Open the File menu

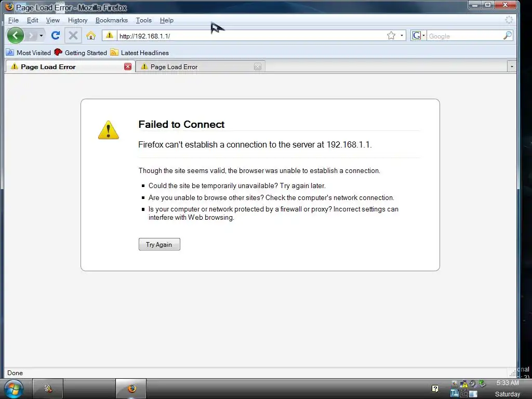coord(13,20)
